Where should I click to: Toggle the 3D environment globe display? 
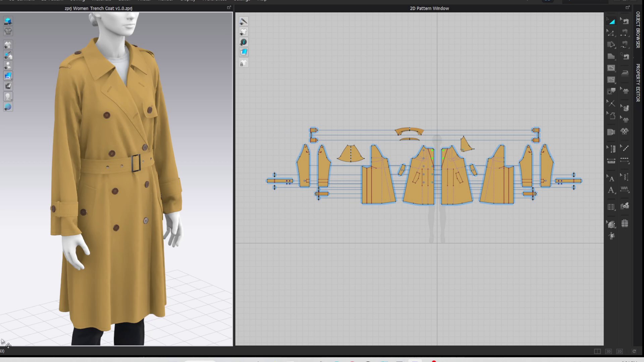(8, 107)
